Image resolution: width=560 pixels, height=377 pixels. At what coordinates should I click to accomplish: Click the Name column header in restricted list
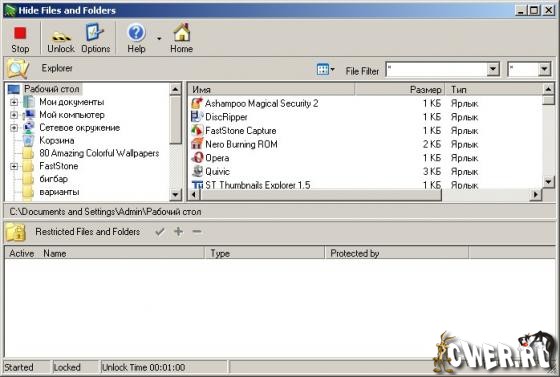coord(55,253)
